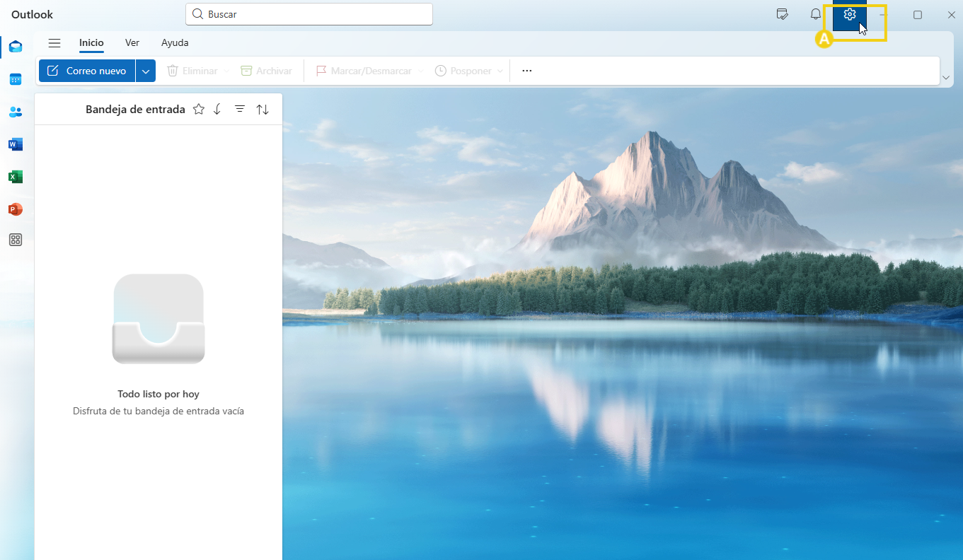Mark Bandeja de entrada as favorite star
The width and height of the screenshot is (963, 560).
tap(199, 109)
